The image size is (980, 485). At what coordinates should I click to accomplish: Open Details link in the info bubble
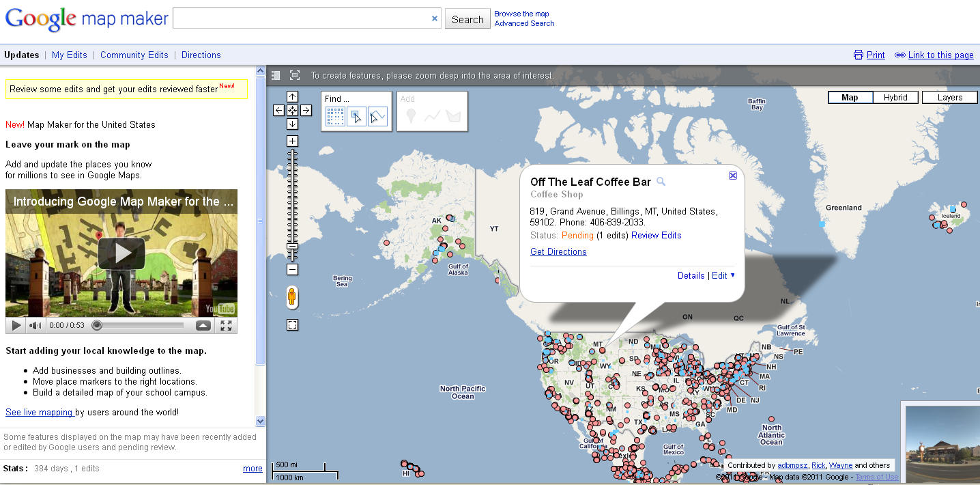[691, 275]
